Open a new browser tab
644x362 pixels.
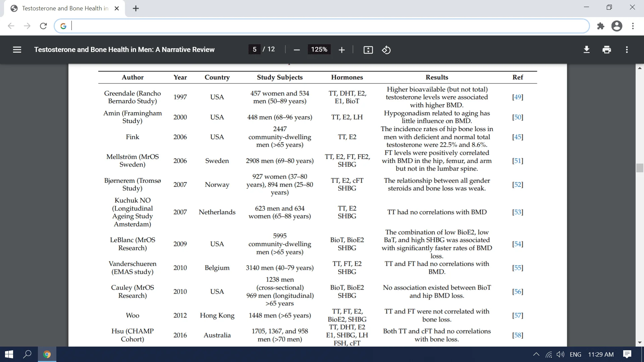click(x=136, y=8)
